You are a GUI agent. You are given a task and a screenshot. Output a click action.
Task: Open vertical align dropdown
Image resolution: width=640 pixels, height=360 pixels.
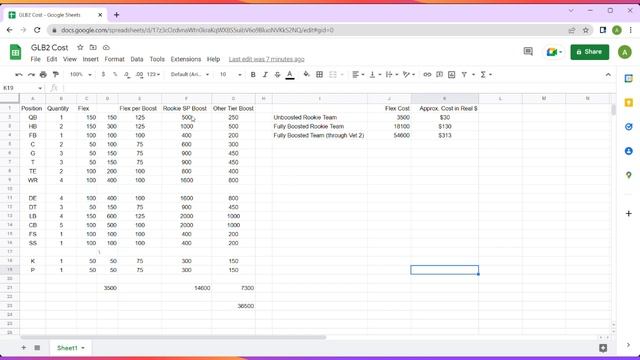click(x=375, y=75)
